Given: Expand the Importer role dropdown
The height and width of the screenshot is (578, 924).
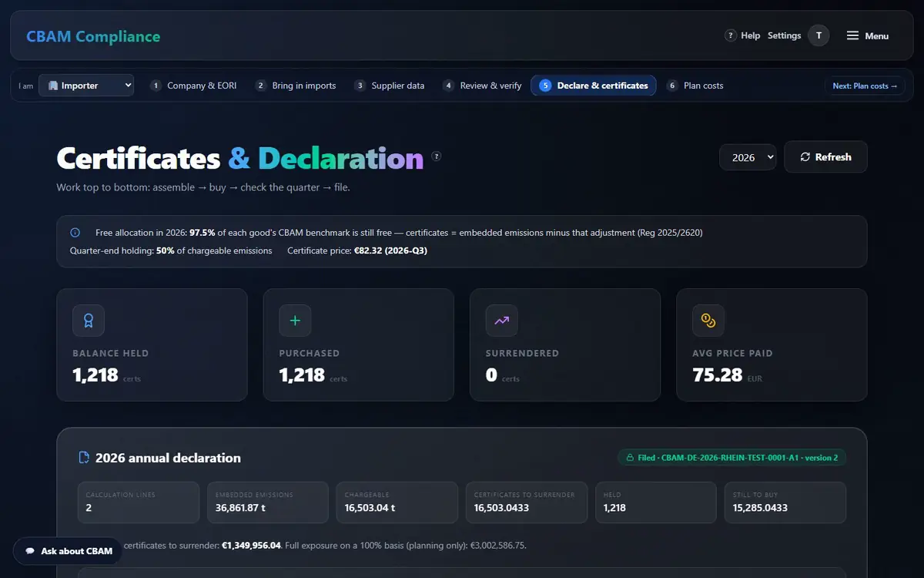Looking at the screenshot, I should pos(86,86).
